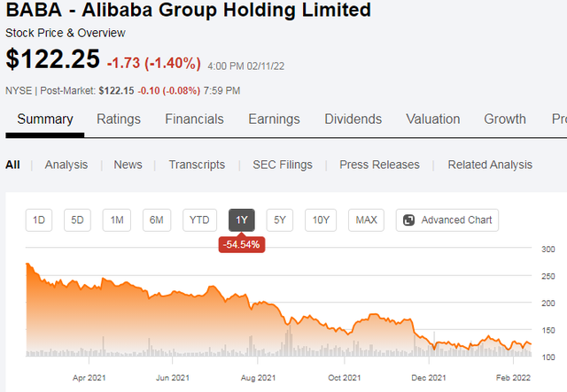Select the 1D time range

pyautogui.click(x=39, y=220)
